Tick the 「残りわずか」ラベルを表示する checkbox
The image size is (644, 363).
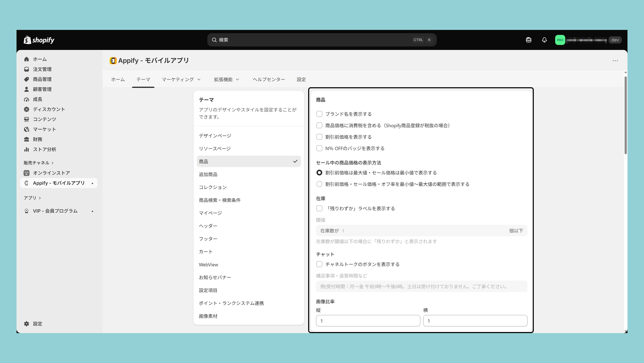point(319,208)
